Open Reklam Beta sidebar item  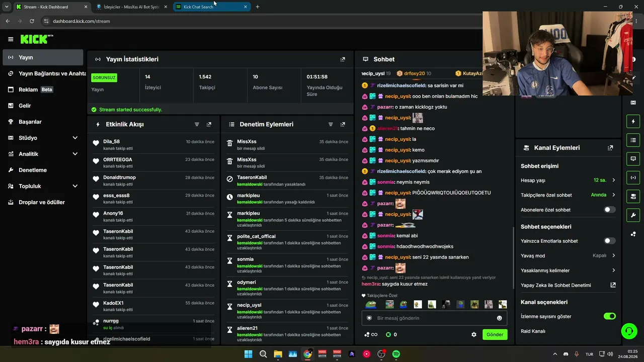(x=43, y=89)
